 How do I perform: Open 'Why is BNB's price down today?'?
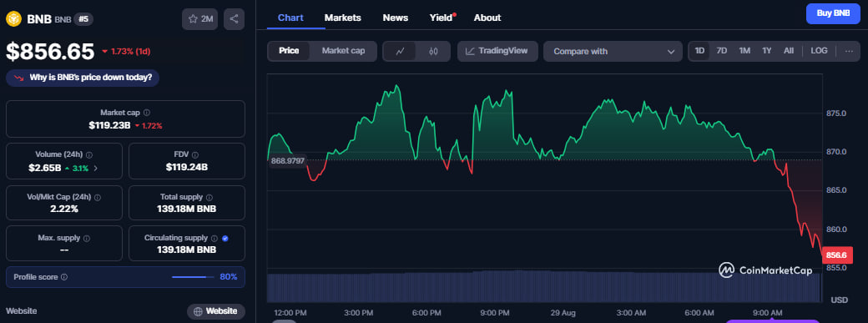click(x=83, y=78)
